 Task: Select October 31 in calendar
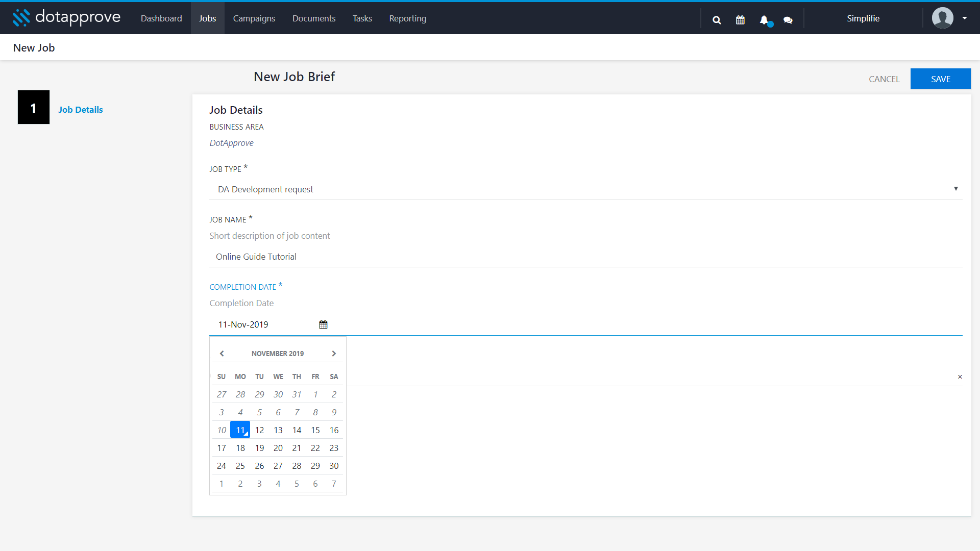tap(297, 394)
